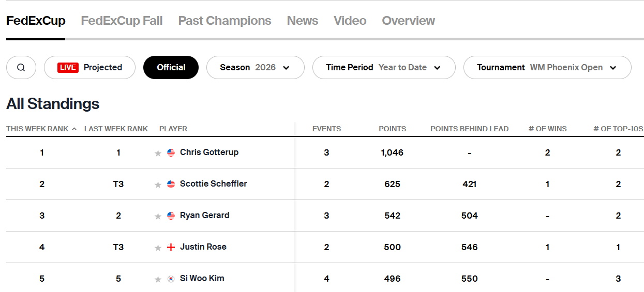Sort by the Points column header

(392, 129)
